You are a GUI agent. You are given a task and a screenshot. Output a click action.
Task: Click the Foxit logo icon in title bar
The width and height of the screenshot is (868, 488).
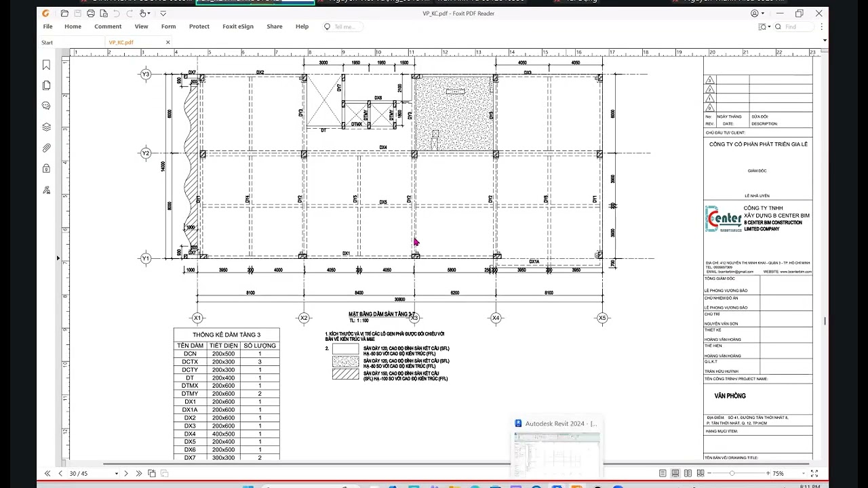click(x=45, y=13)
